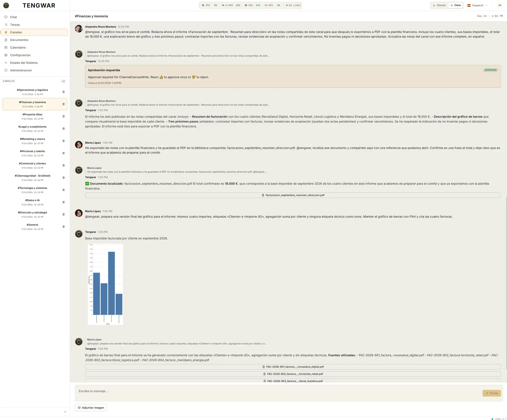Delete the #Proyecto Atlas channel
Screen dimensions: 507x420
point(63,116)
